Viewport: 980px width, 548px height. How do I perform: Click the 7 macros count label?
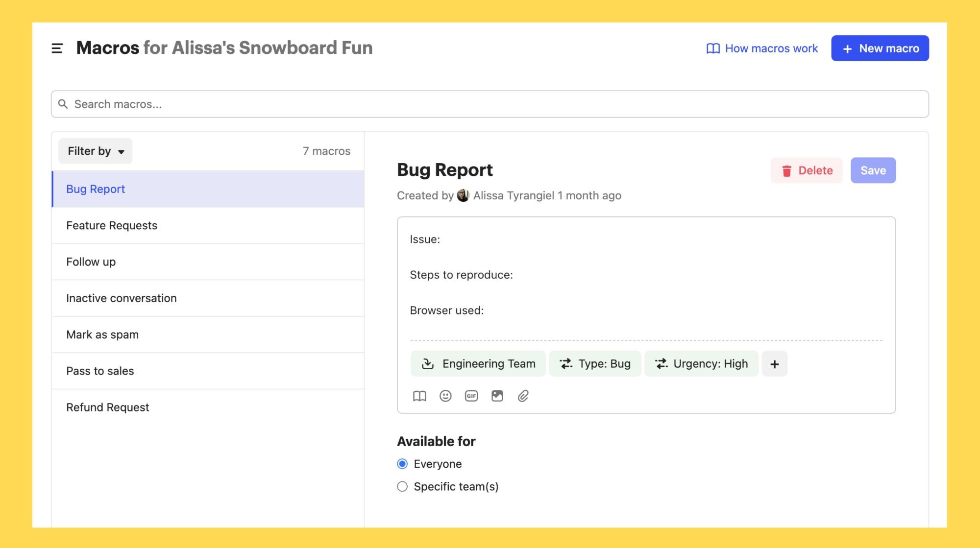[x=326, y=151]
